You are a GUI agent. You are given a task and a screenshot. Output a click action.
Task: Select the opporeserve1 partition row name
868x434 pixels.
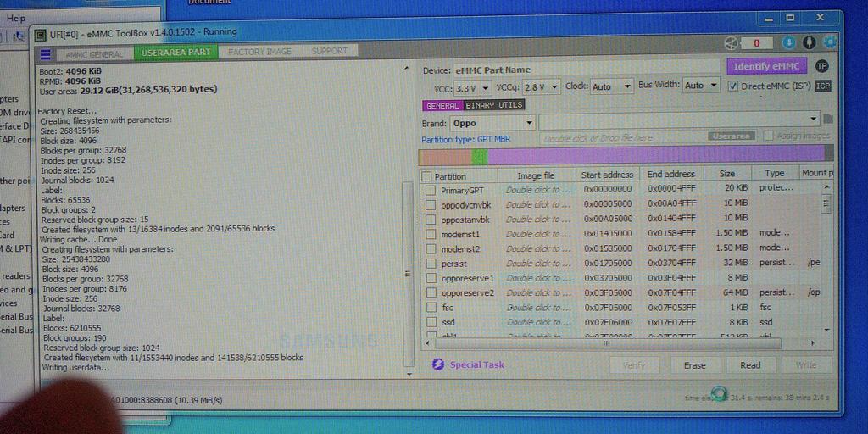(468, 278)
